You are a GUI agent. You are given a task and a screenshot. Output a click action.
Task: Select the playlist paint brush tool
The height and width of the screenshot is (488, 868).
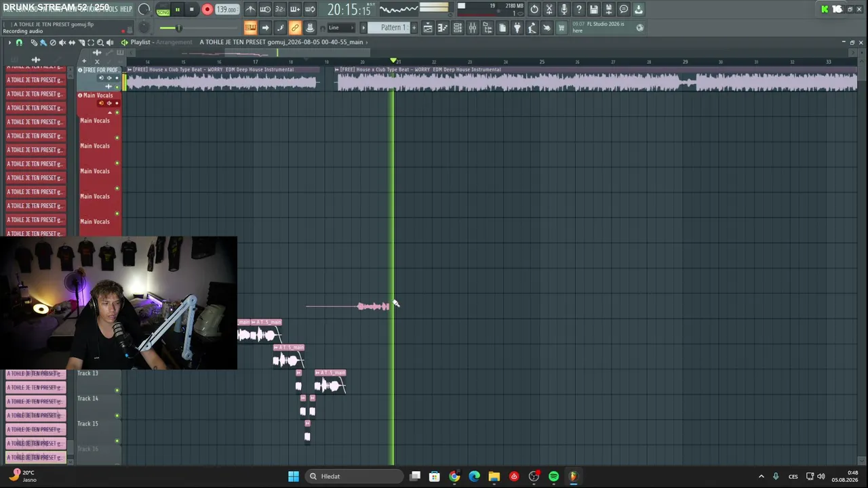(x=43, y=42)
